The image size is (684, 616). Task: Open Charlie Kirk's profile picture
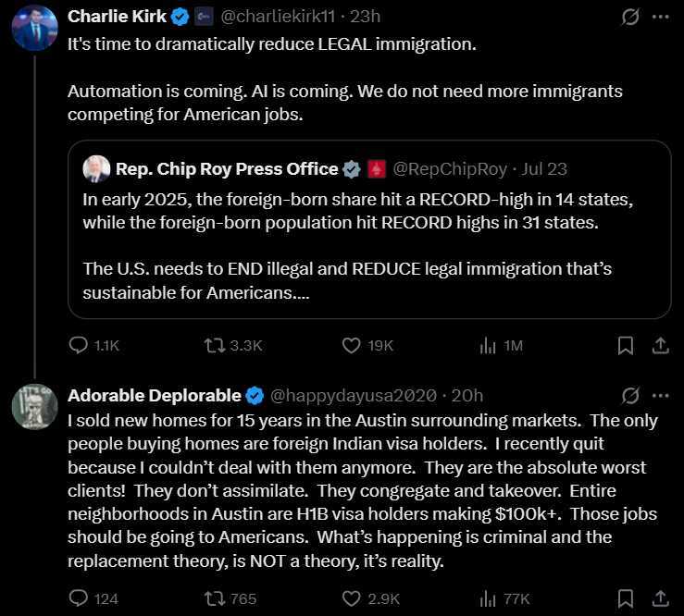point(34,28)
